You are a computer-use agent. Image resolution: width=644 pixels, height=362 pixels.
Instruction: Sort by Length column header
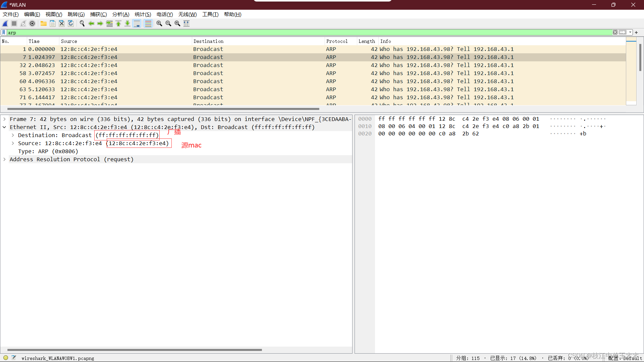368,41
